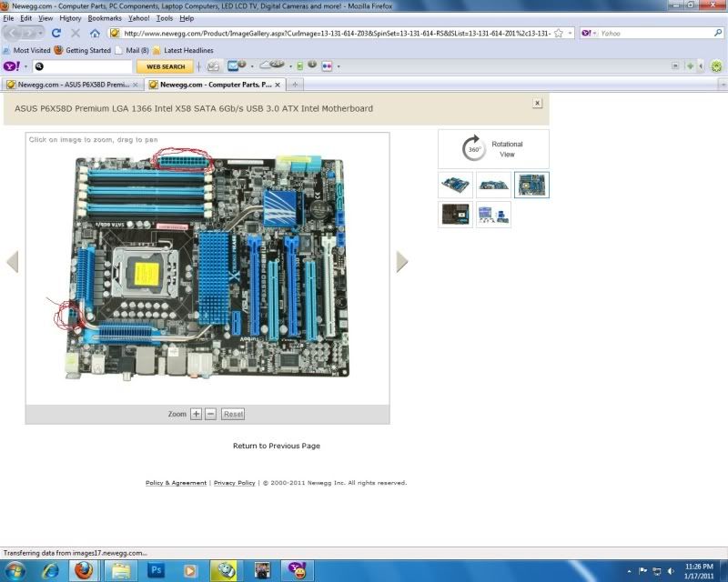Open the History menu

pyautogui.click(x=70, y=18)
